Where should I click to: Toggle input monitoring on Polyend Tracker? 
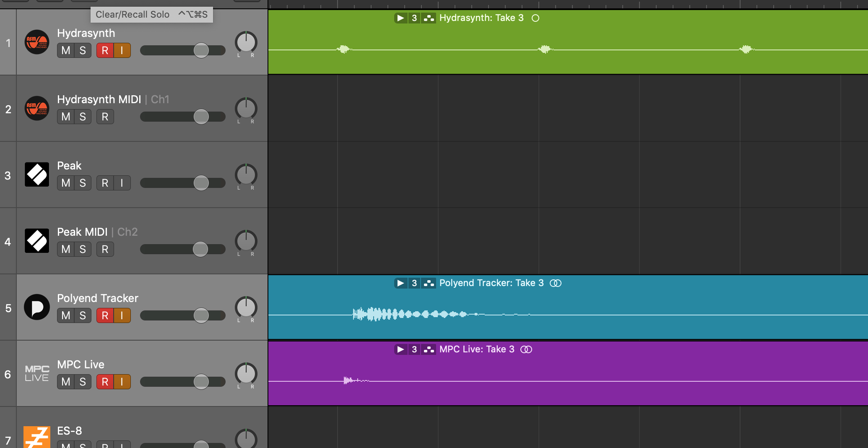point(122,315)
